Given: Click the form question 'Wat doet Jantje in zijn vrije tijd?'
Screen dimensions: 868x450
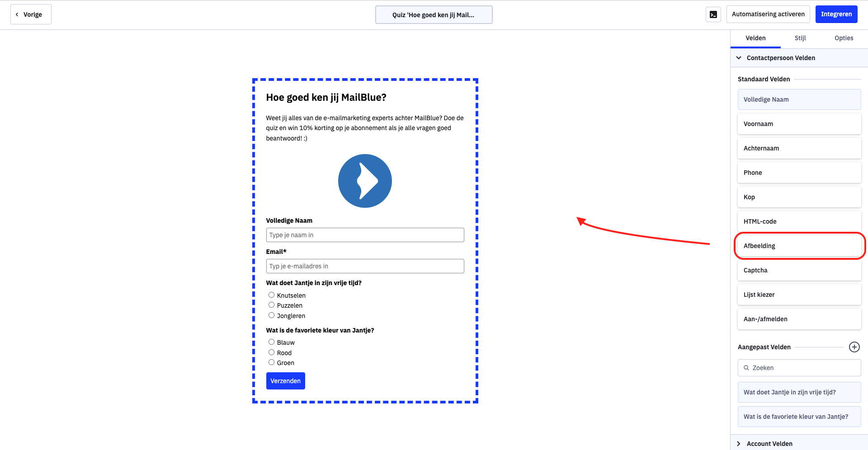Looking at the screenshot, I should coord(314,283).
